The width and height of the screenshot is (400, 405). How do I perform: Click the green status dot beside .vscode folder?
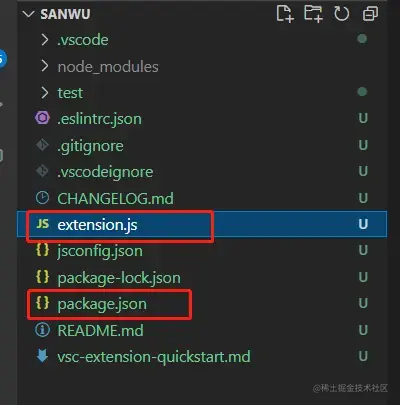[362, 39]
